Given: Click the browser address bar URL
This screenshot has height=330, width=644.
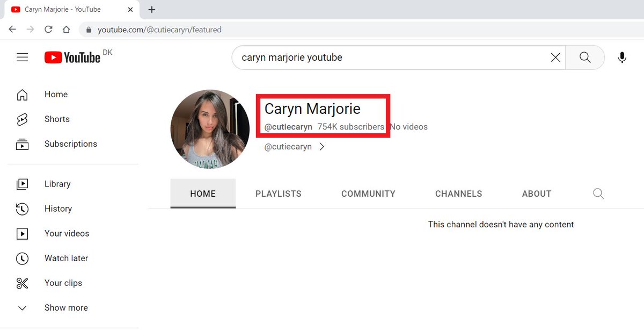Looking at the screenshot, I should click(x=159, y=30).
